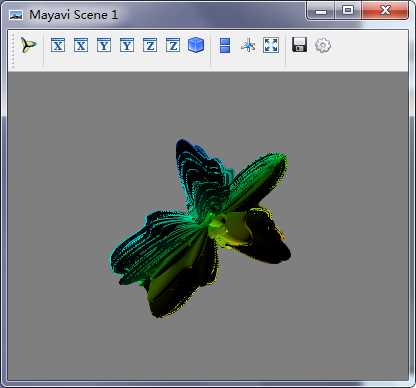Open scene settings gear

coord(323,45)
